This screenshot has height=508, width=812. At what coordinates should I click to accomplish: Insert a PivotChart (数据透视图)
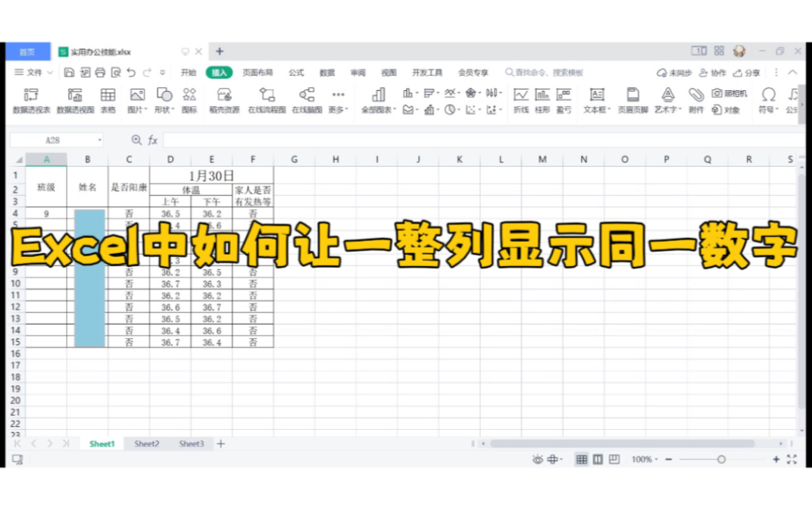pyautogui.click(x=75, y=100)
